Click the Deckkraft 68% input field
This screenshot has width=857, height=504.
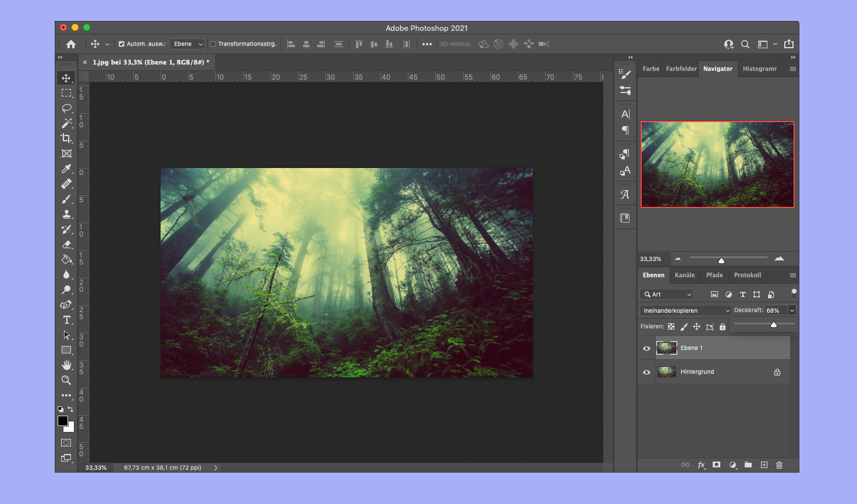point(776,310)
